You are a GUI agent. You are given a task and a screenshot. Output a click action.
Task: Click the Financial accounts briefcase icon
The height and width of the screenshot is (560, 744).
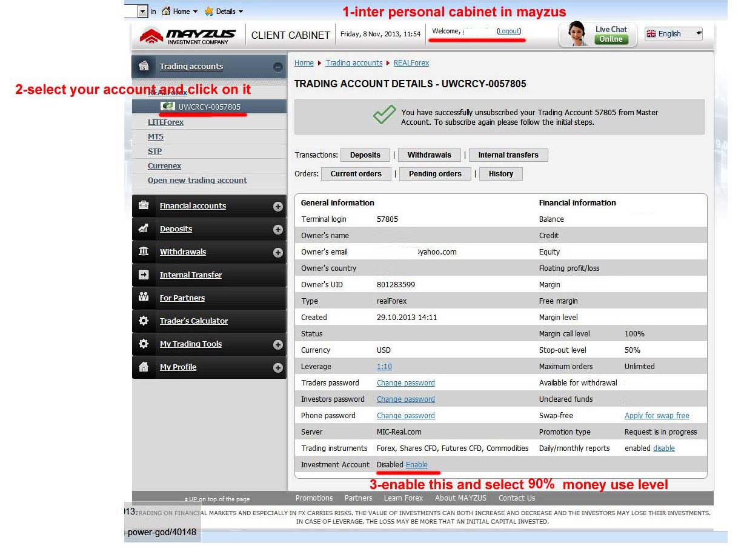tap(144, 205)
